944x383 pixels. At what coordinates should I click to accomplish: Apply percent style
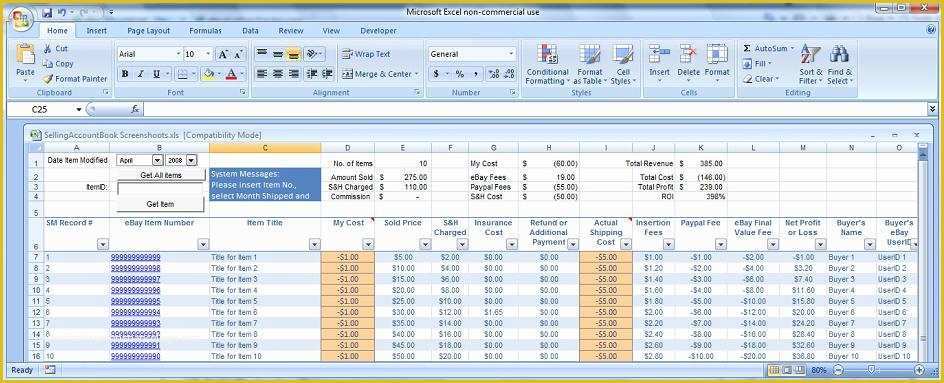click(460, 74)
